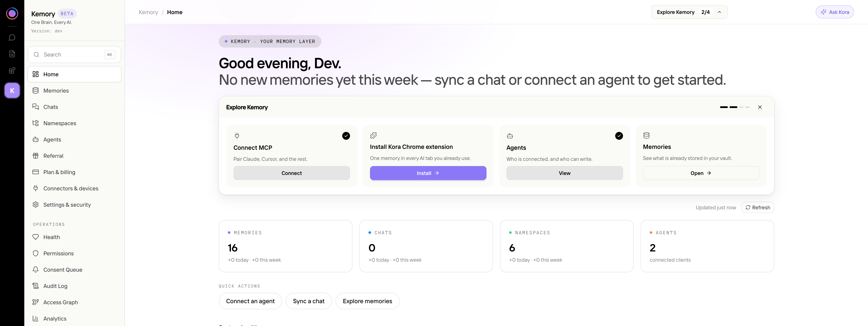Click the Connect button on the Connect MCP card
Screen dimensions: 868x326
(x=291, y=173)
